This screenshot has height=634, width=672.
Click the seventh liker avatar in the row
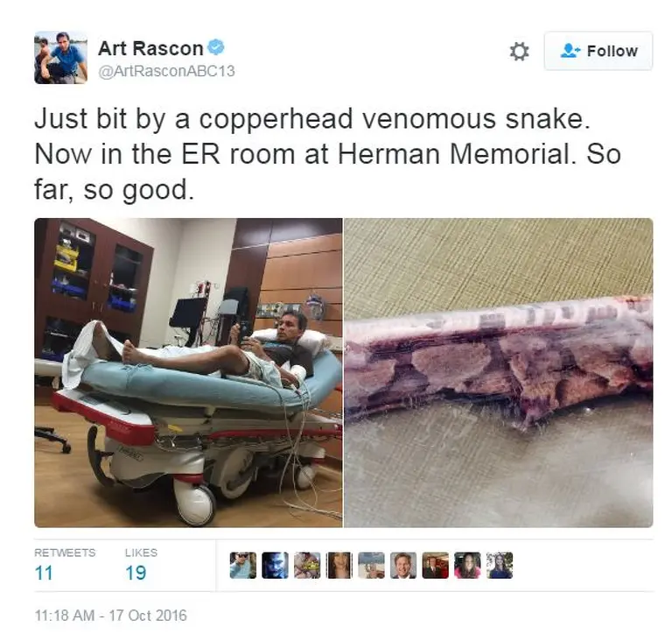pos(436,566)
